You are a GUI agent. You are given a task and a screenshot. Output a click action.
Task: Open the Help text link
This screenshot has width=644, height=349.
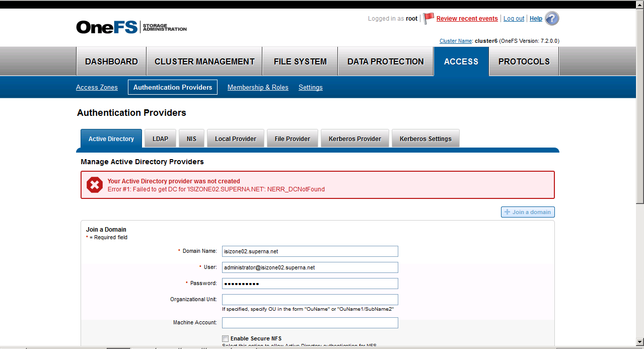536,19
